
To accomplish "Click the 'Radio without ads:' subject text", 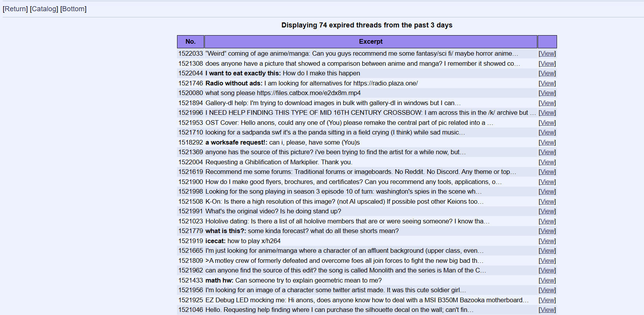I will pos(234,83).
